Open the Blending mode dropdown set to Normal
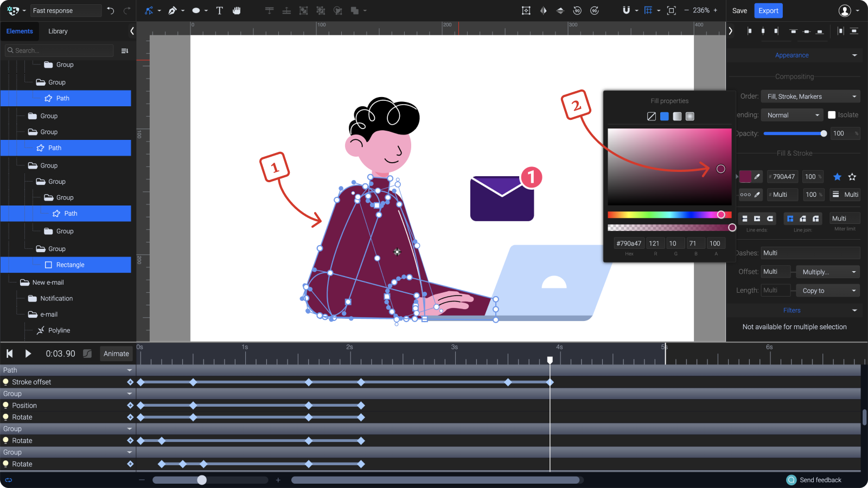 (792, 114)
